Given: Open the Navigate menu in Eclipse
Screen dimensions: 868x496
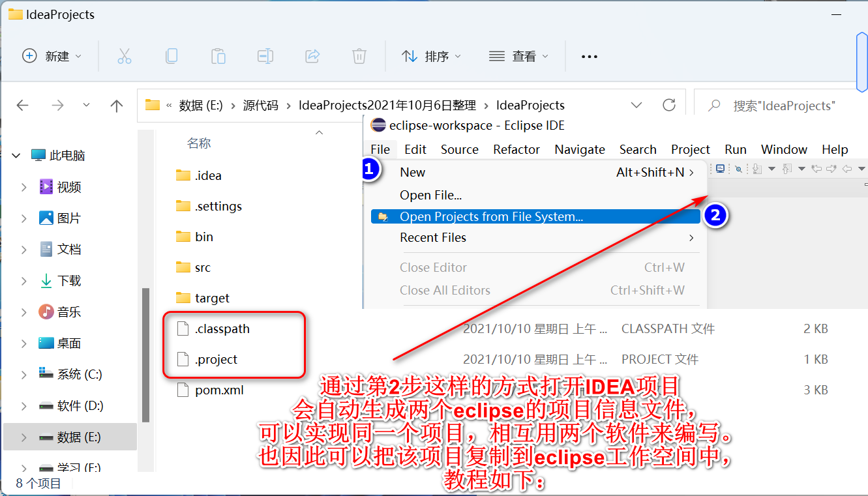Looking at the screenshot, I should (579, 149).
